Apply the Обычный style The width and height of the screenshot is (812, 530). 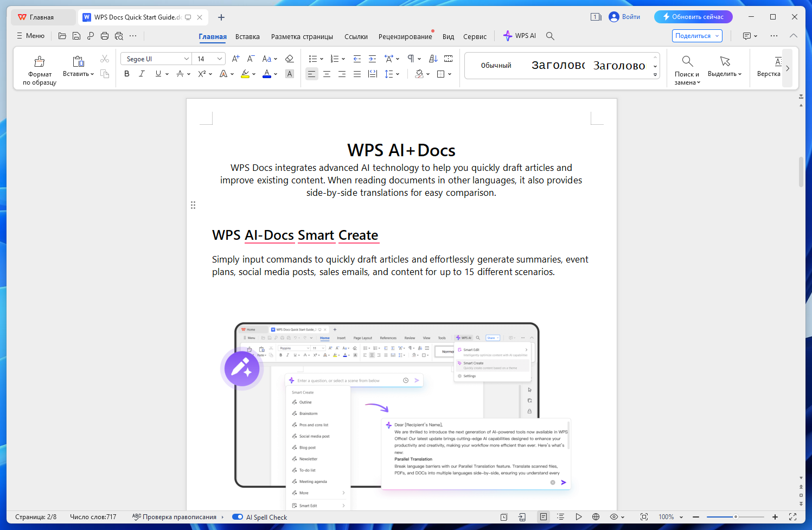click(x=496, y=66)
